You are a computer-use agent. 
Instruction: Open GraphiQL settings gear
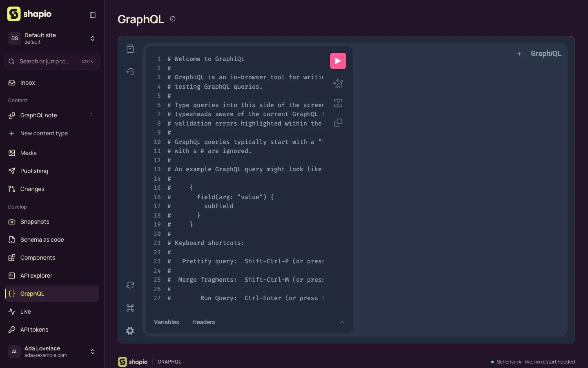coord(130,331)
